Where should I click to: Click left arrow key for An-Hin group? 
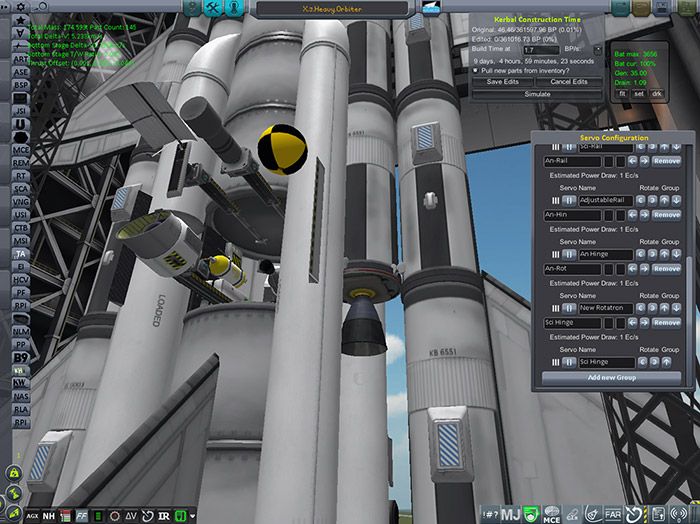(x=632, y=215)
